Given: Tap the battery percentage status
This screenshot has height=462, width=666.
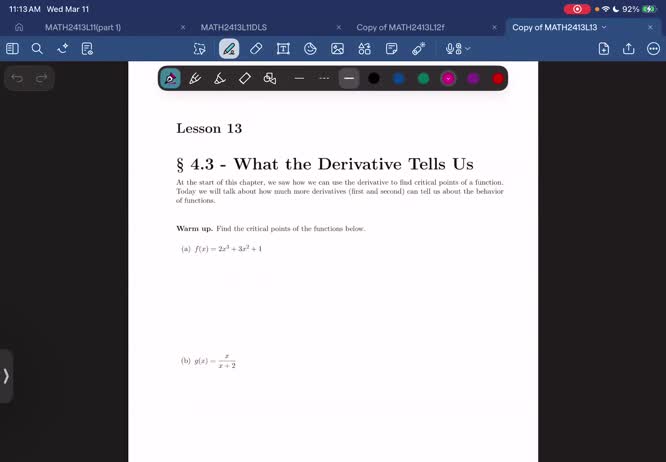Looking at the screenshot, I should [630, 9].
